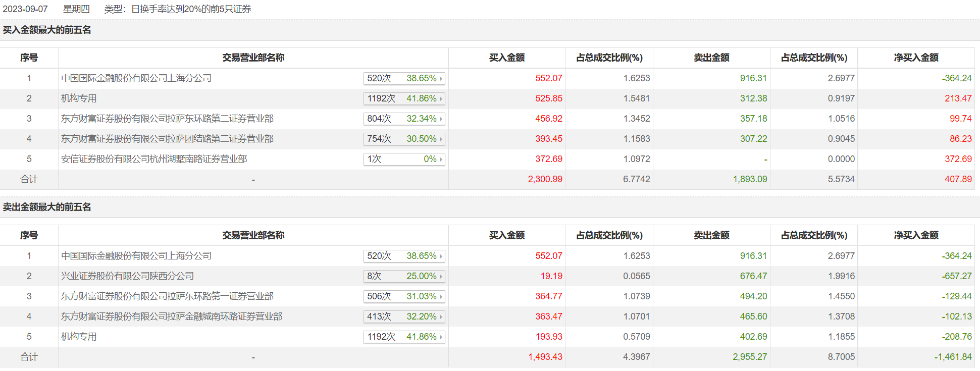Click the small arrow beside 1次 0%
This screenshot has height=371, width=980.
coord(441,160)
